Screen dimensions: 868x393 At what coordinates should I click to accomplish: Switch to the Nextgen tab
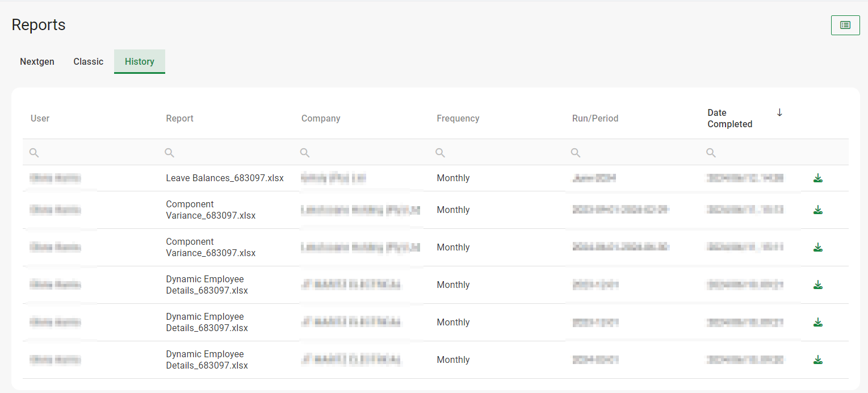[37, 61]
